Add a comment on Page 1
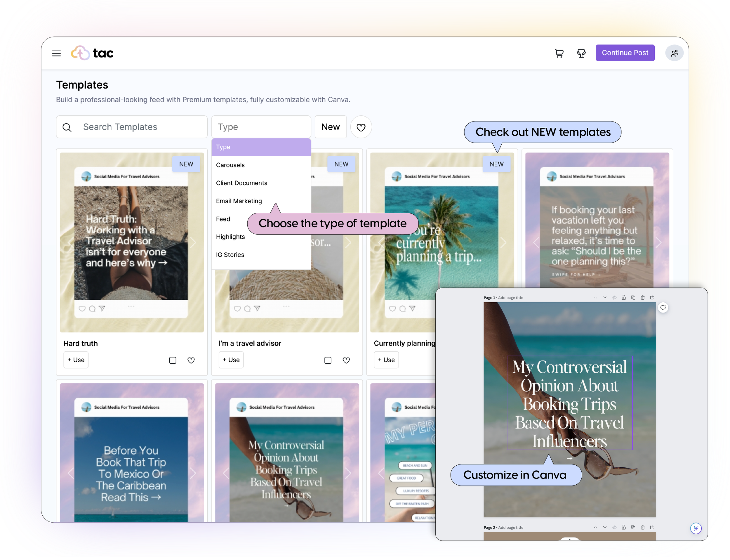 pos(663,307)
